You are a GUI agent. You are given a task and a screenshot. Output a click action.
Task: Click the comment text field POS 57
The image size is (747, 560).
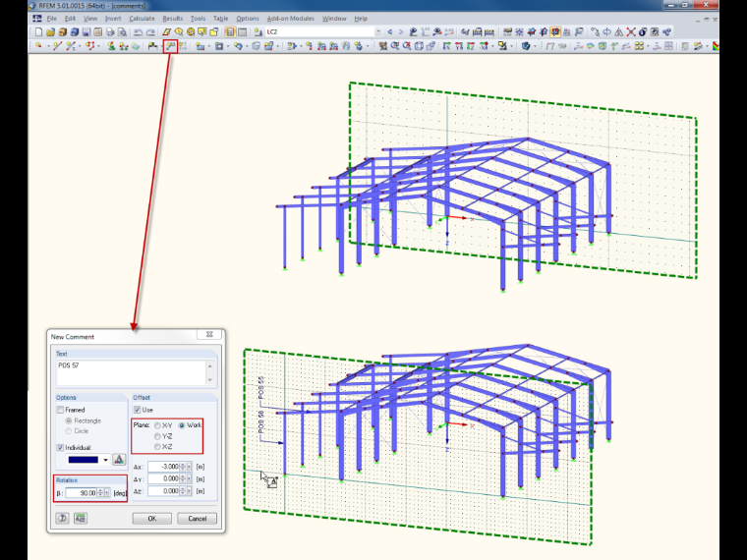point(131,372)
